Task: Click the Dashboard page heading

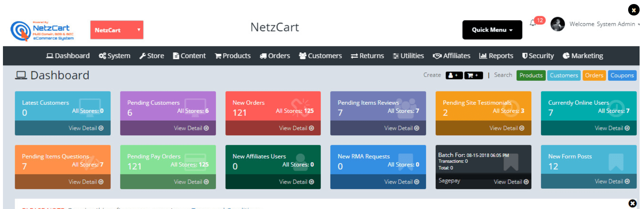Action: point(52,75)
